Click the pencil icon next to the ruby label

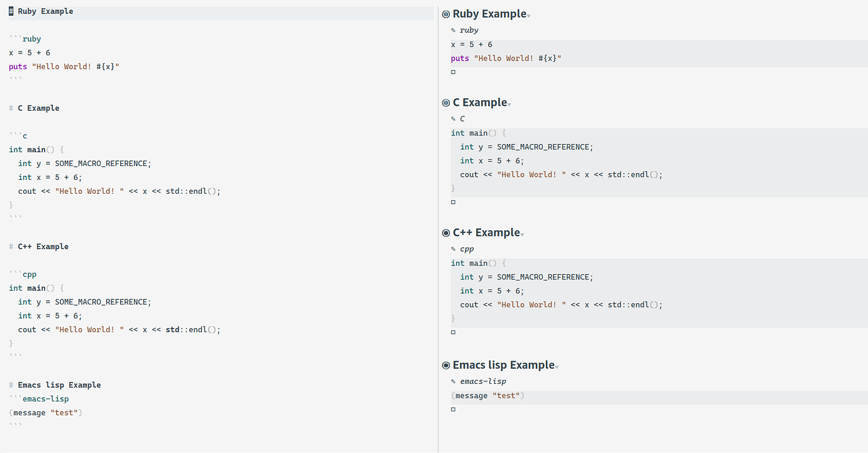coord(453,30)
